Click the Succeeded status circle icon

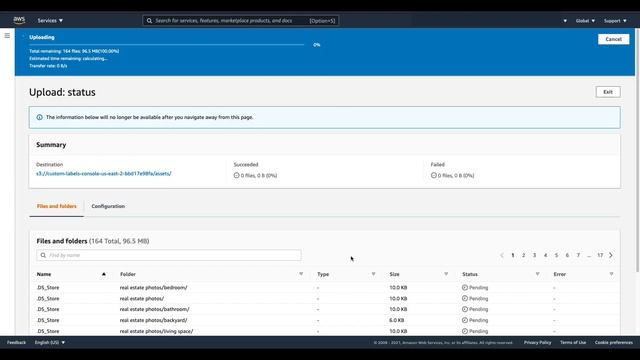[236, 175]
